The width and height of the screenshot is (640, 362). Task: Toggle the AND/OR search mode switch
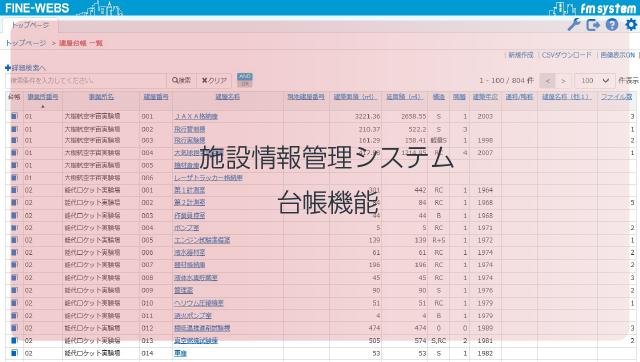244,80
